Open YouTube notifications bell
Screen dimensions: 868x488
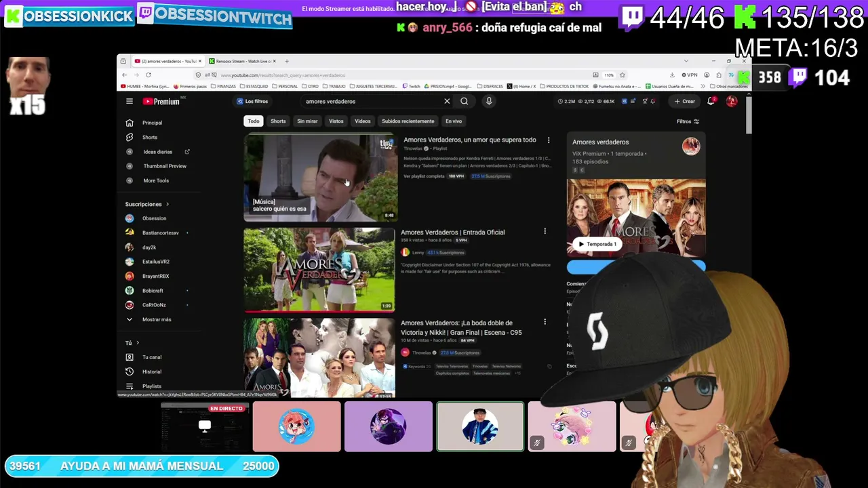tap(711, 101)
